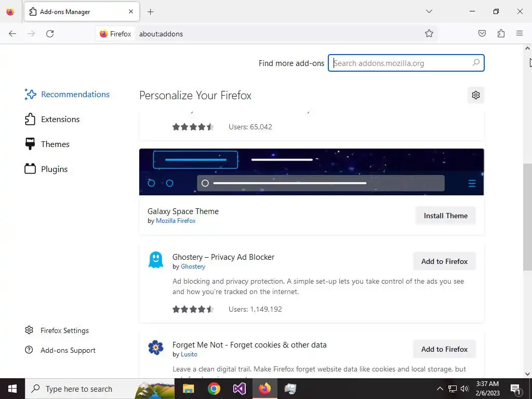Open the notification center icon
This screenshot has width=532, height=399.
click(x=515, y=389)
